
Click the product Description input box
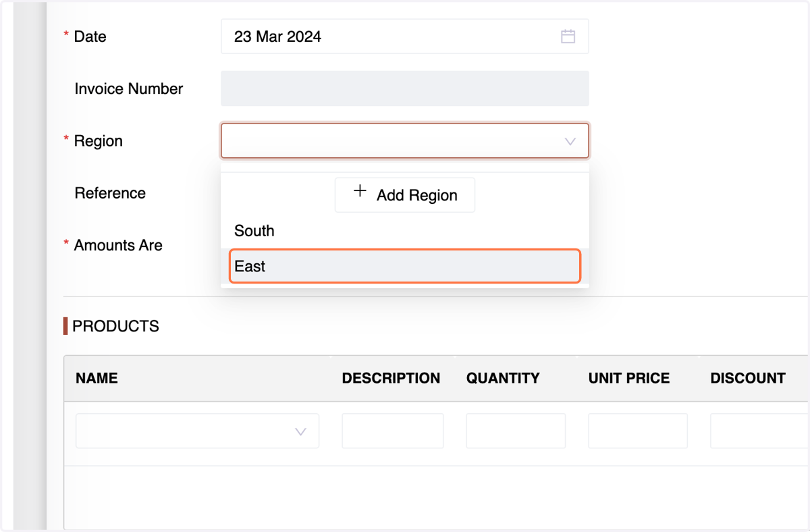(x=392, y=431)
